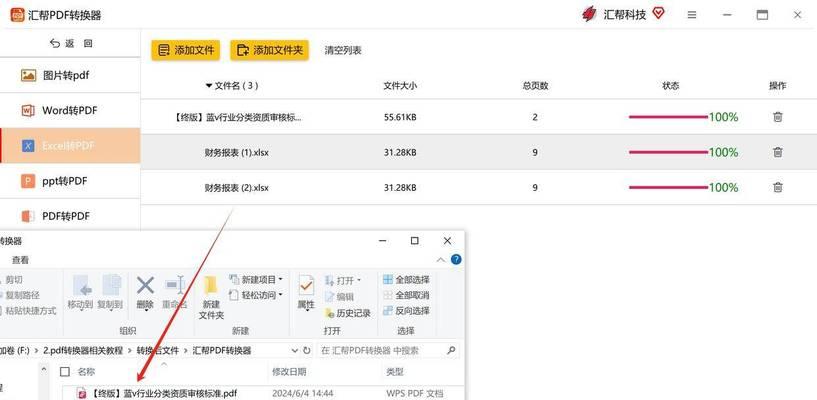Click 转换后文件 breadcrumb in address bar
Viewport: 817px width, 400px height.
[158, 351]
